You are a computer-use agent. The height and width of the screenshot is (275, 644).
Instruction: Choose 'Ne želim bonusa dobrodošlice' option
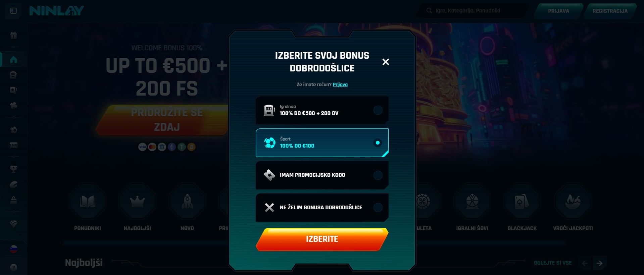[x=322, y=208]
